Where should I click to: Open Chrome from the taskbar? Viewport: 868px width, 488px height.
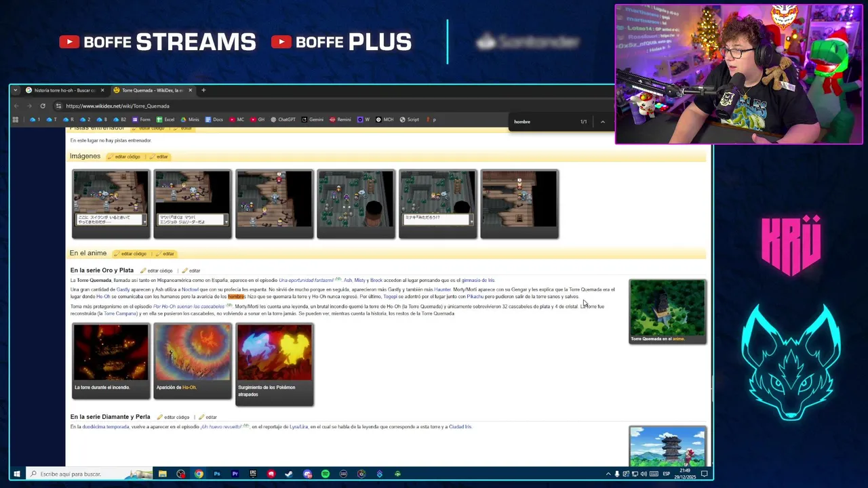pyautogui.click(x=199, y=474)
